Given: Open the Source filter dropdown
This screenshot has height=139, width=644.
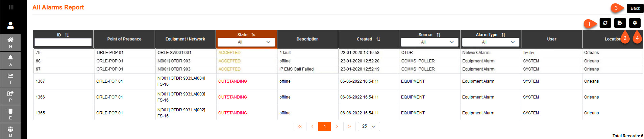Looking at the screenshot, I should [x=429, y=42].
